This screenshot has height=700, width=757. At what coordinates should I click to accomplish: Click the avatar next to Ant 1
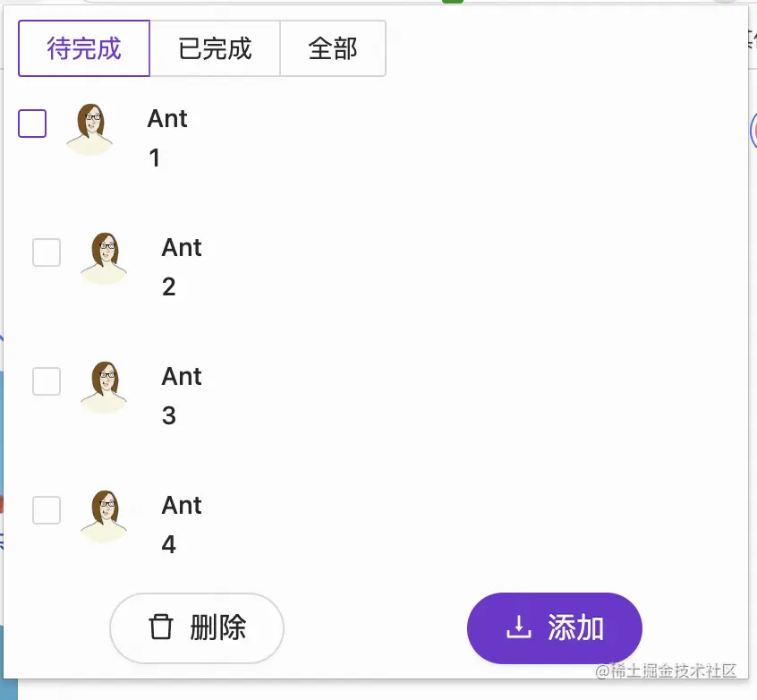pyautogui.click(x=89, y=130)
